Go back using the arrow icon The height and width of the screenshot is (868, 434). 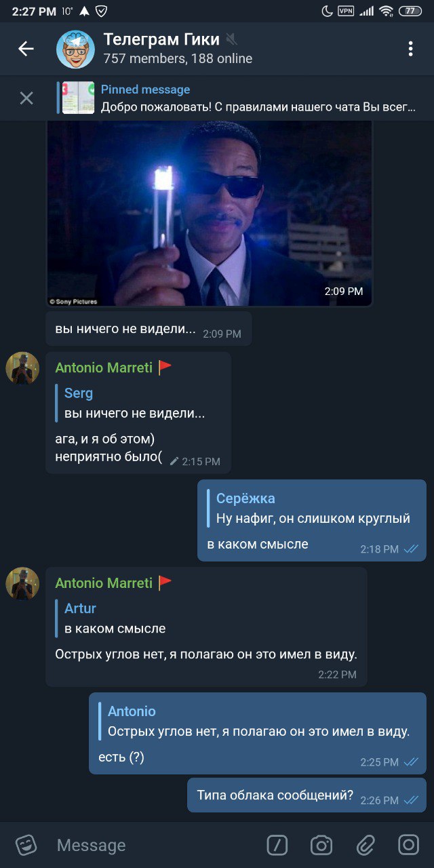(26, 49)
